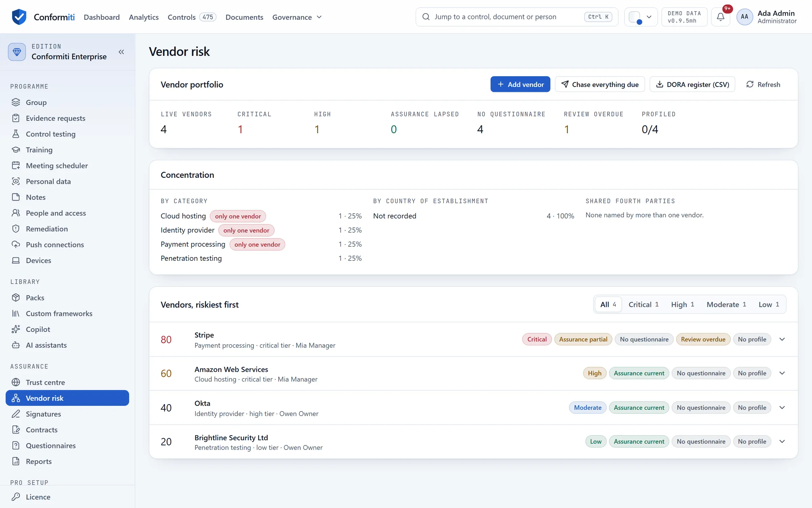Open Packs library

point(67,298)
